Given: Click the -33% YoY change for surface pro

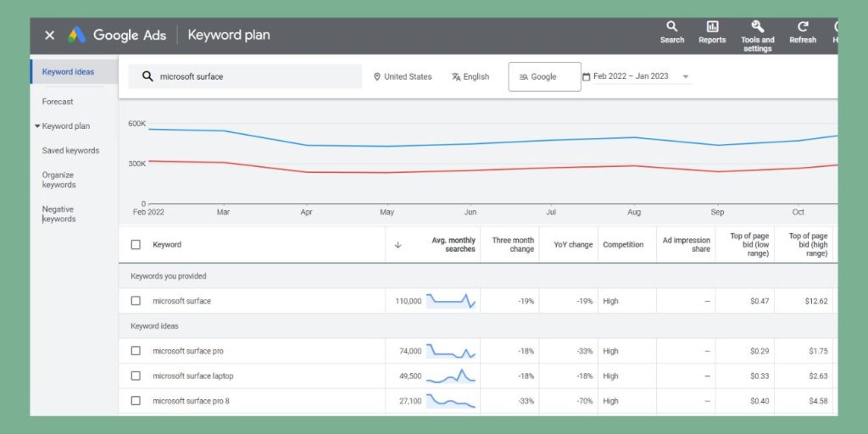Looking at the screenshot, I should (584, 351).
